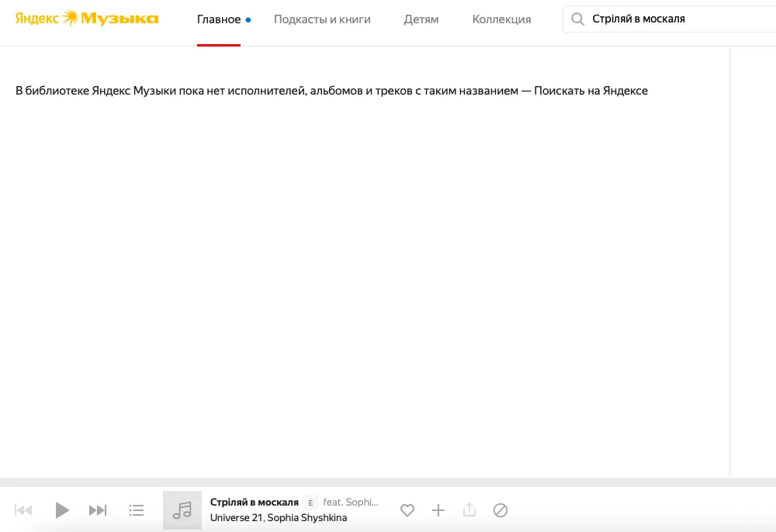Screen dimensions: 776x532
Task: Open the track title in the player
Action: [x=255, y=503]
